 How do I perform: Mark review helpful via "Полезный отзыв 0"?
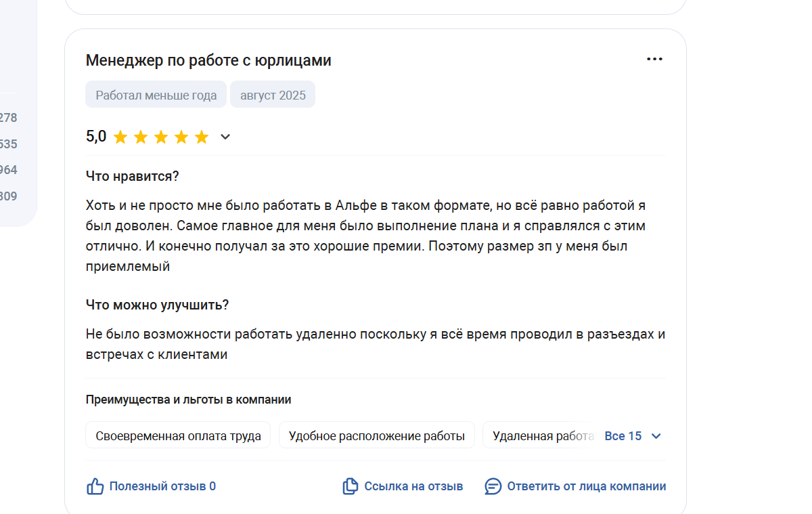162,486
